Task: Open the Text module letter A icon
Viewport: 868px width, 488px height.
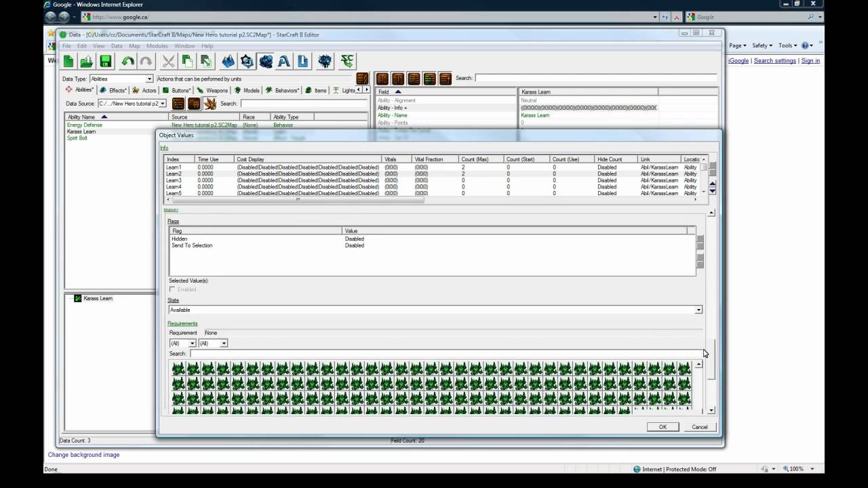Action: coord(284,62)
